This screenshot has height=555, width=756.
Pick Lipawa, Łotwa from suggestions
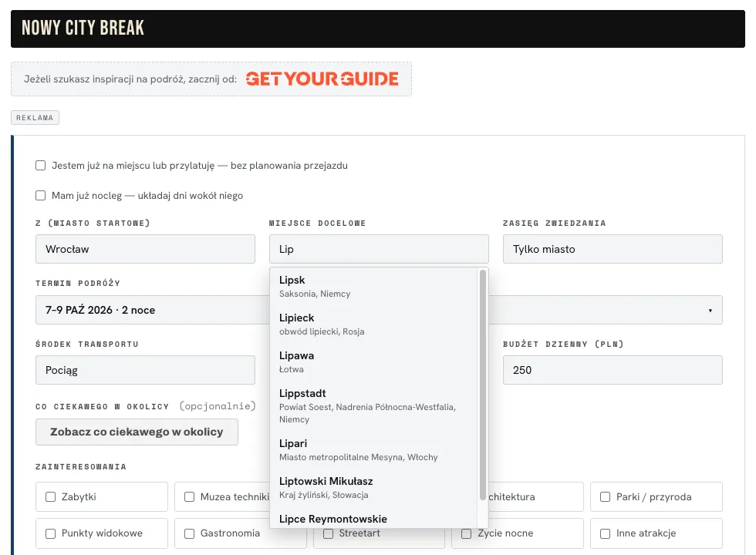373,362
